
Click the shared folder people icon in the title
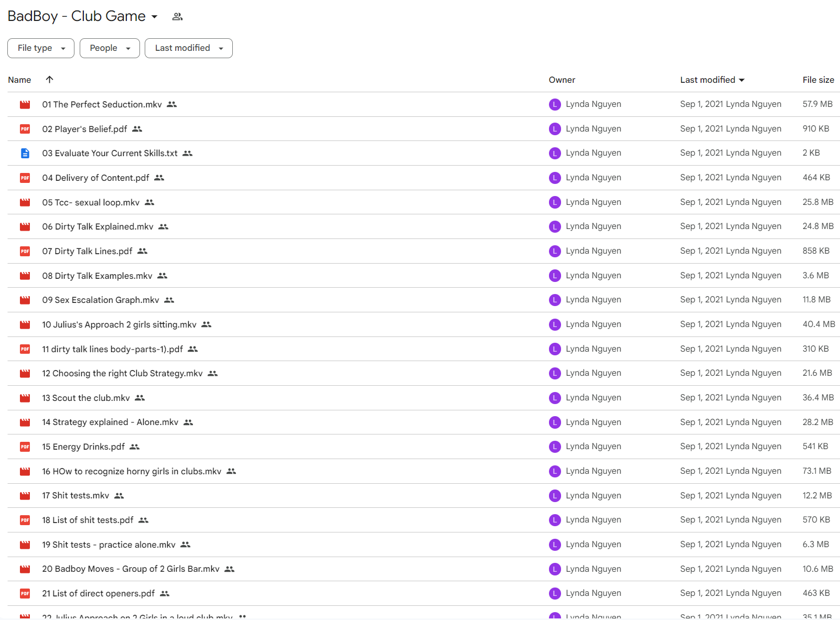(177, 17)
